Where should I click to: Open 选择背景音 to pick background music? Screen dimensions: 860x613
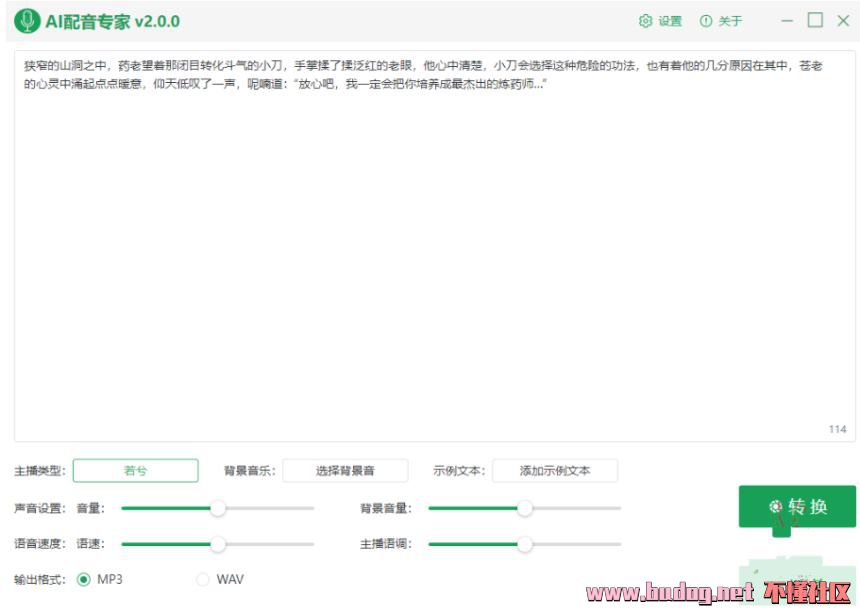click(x=345, y=471)
